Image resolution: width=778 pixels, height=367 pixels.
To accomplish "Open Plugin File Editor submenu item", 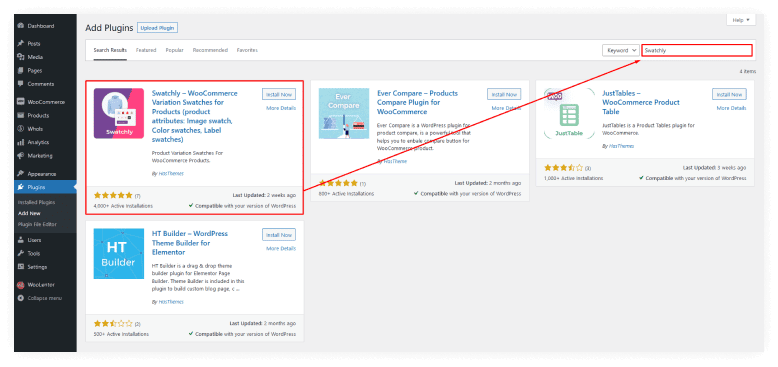I will [x=38, y=224].
